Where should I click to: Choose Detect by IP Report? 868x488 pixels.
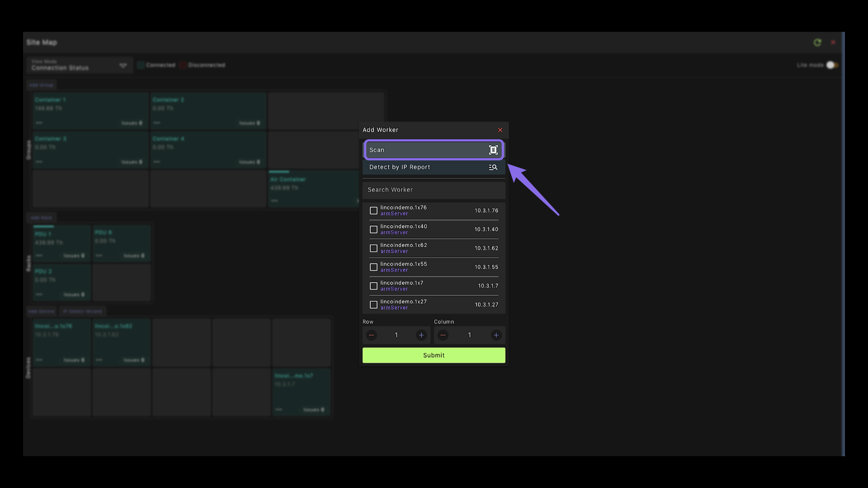coord(434,167)
